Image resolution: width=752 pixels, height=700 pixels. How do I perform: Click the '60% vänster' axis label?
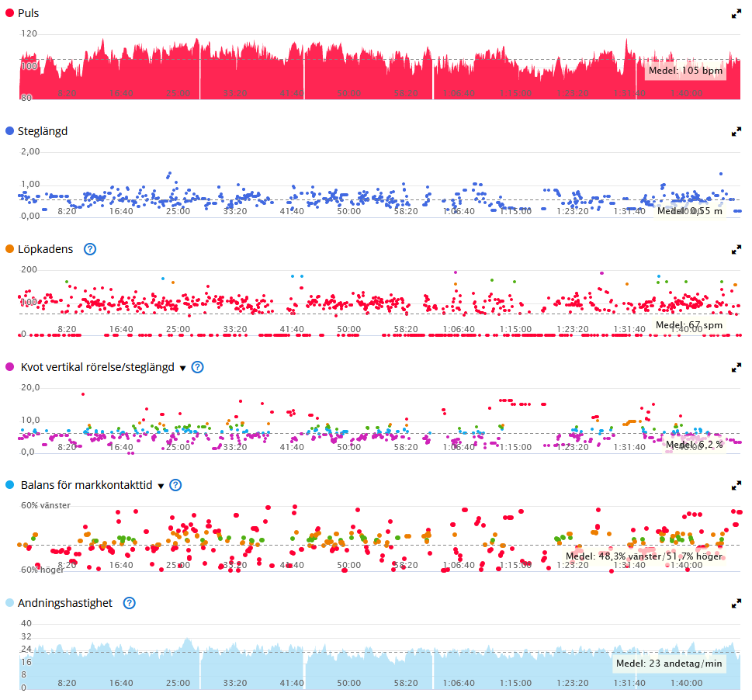(x=46, y=505)
